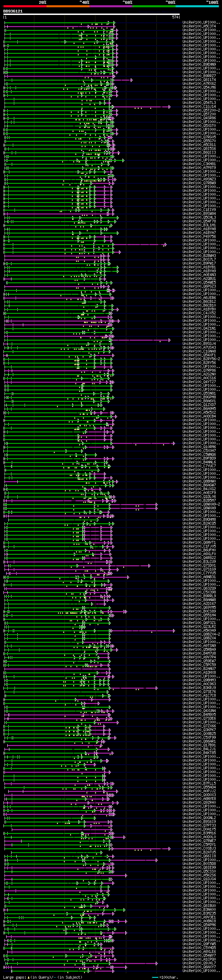Select the UniRef100_B3LCU9 label
Image resolution: width=222 pixels, height=980 pixels.
pyautogui.click(x=199, y=562)
